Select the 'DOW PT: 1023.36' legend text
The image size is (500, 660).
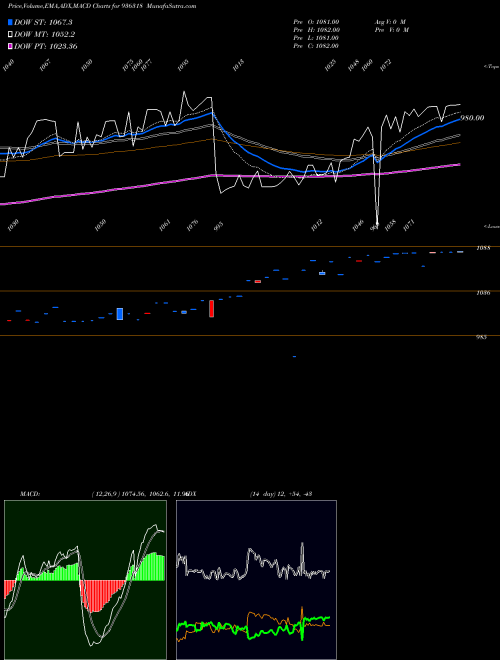click(45, 46)
